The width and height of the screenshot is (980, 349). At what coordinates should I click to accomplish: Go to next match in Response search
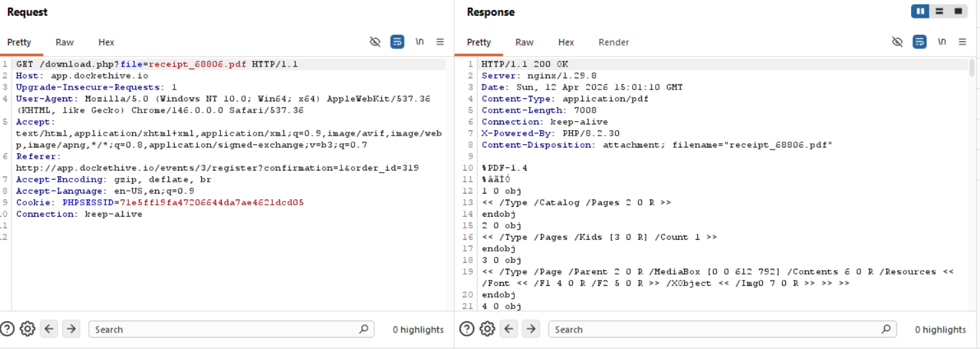click(531, 329)
